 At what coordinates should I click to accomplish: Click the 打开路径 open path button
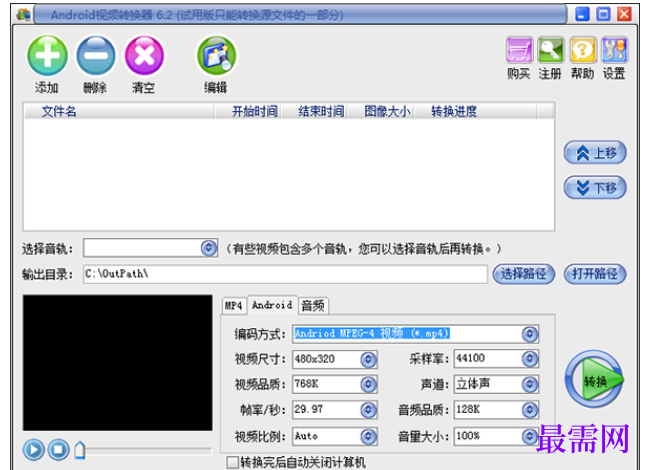595,274
